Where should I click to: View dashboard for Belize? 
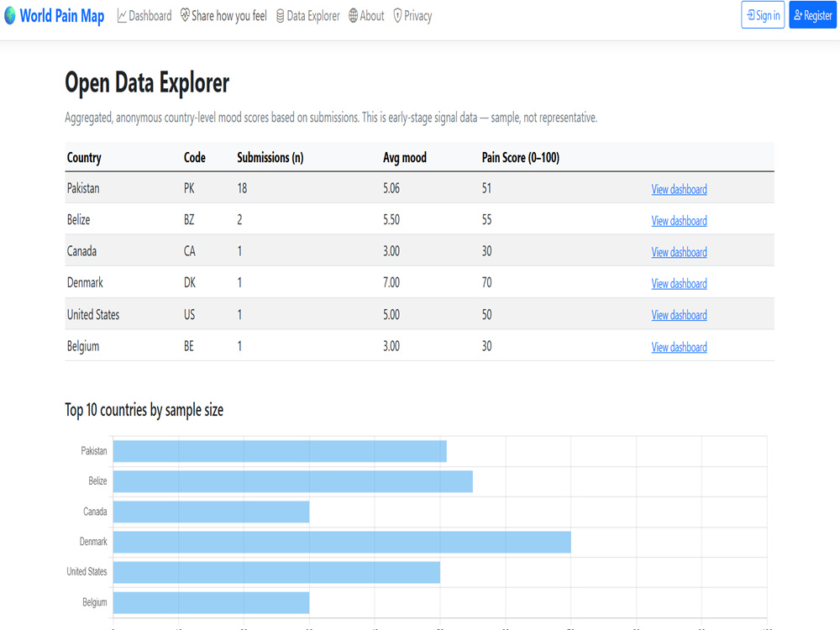point(679,221)
